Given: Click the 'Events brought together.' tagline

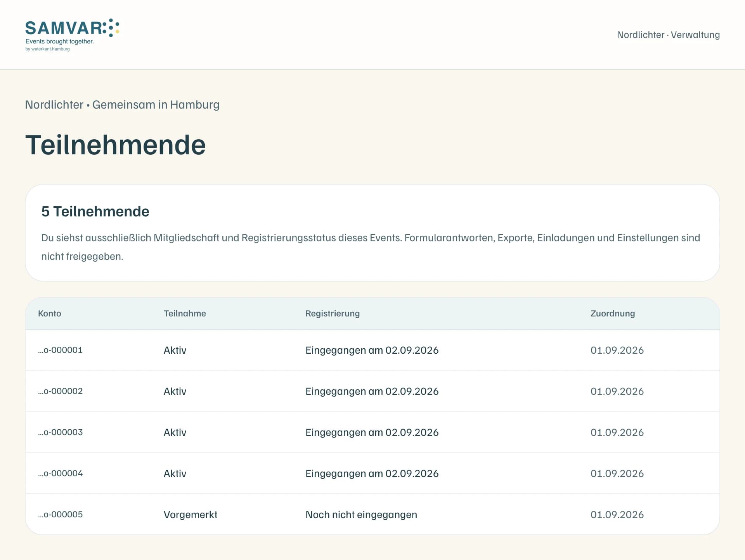Looking at the screenshot, I should (60, 41).
